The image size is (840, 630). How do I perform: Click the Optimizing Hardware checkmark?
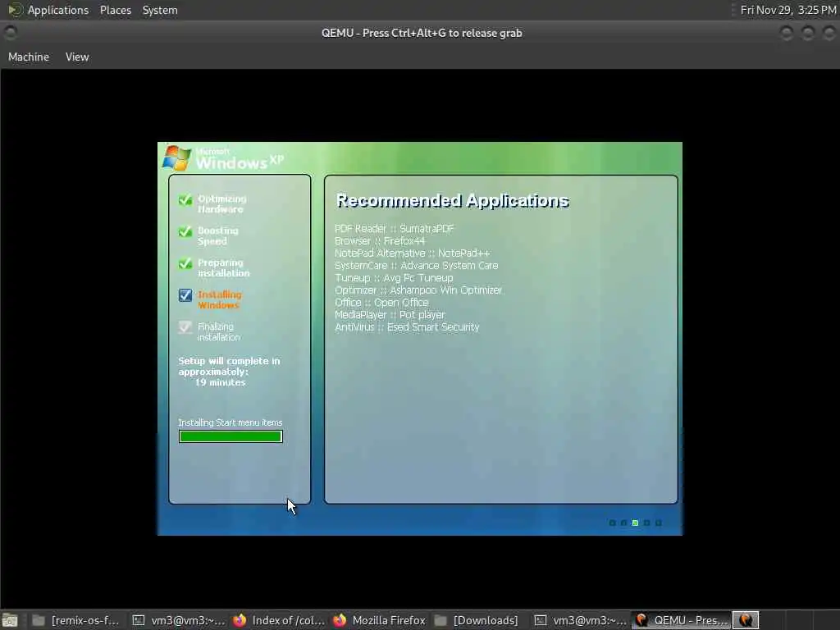pyautogui.click(x=185, y=200)
